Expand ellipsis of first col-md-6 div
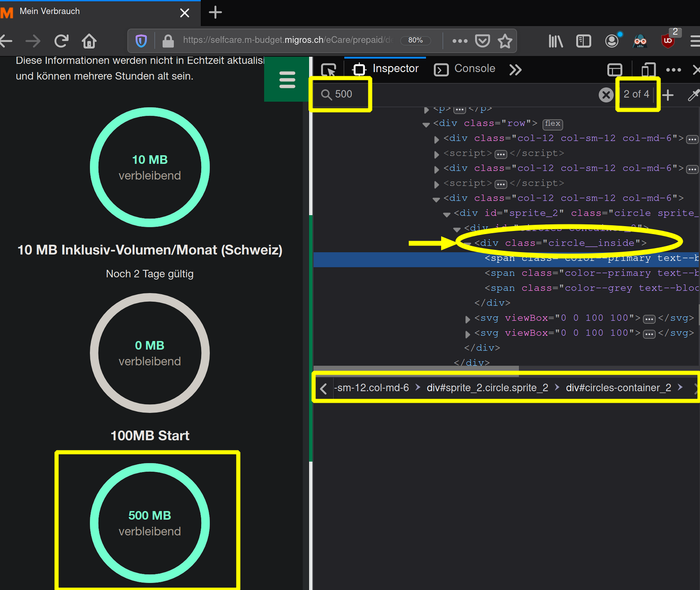 pos(692,139)
